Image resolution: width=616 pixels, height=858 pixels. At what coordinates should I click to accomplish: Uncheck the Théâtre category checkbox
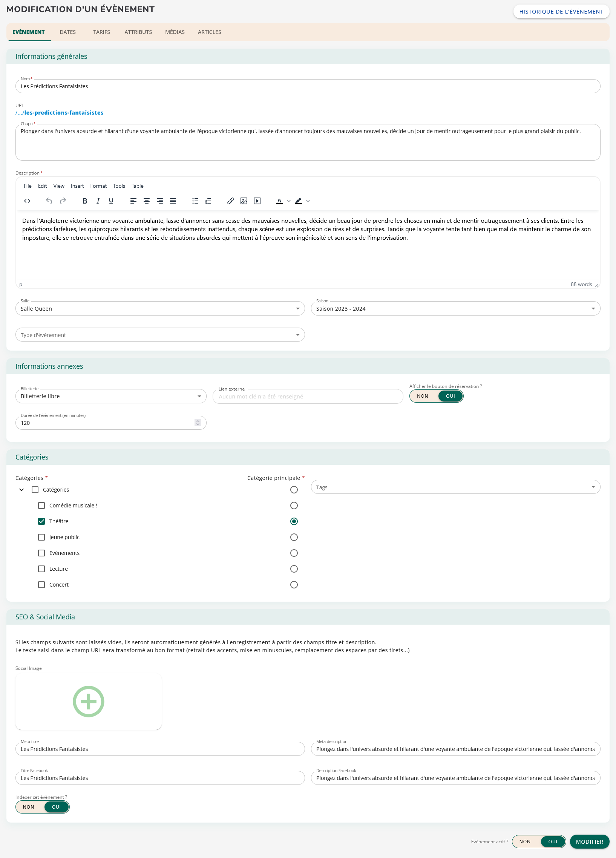41,521
